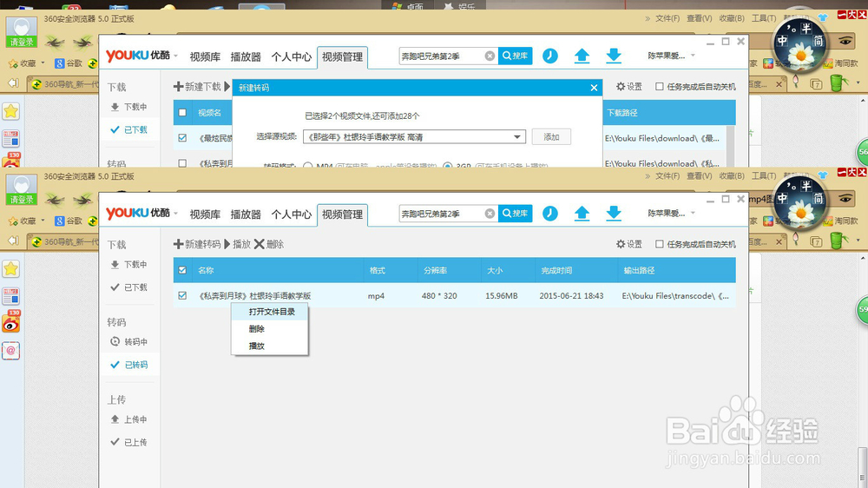
Task: Open 下载中 in the 已转码 list window sidebar
Action: (129, 264)
